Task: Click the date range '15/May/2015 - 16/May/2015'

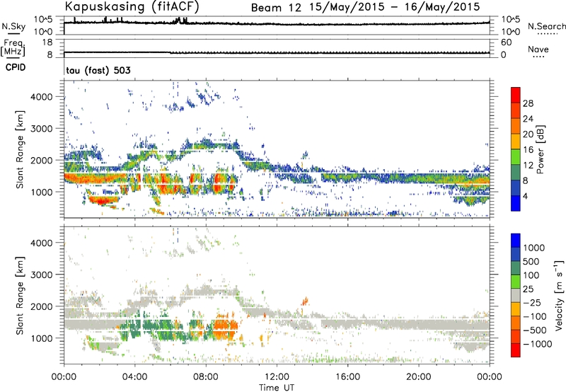Action: tap(395, 7)
